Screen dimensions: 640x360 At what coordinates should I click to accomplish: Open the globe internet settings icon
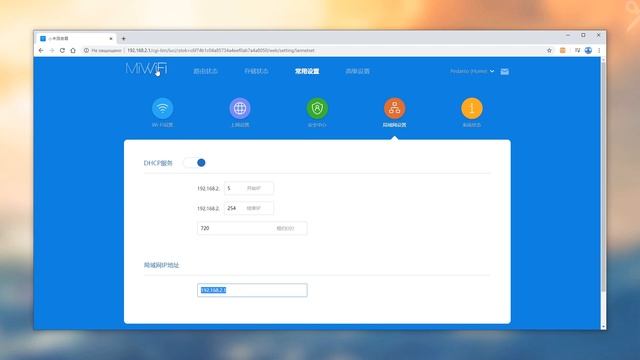(x=240, y=108)
